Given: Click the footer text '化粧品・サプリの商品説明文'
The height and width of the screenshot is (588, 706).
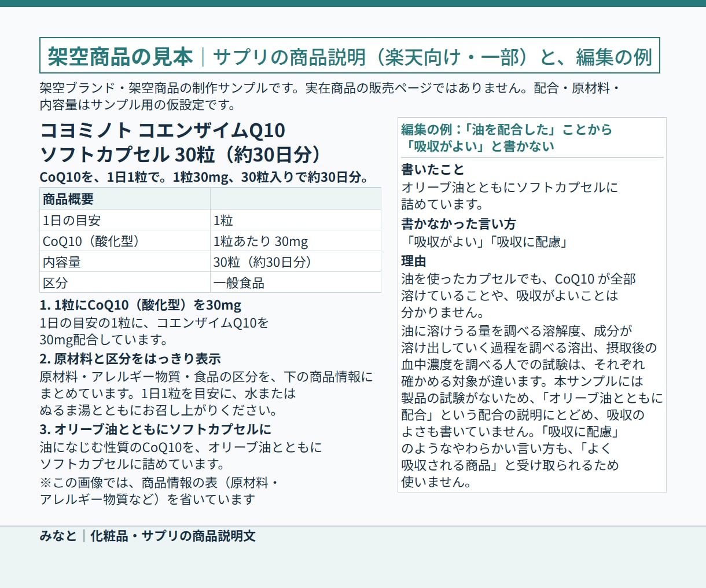Looking at the screenshot, I should pyautogui.click(x=173, y=536).
